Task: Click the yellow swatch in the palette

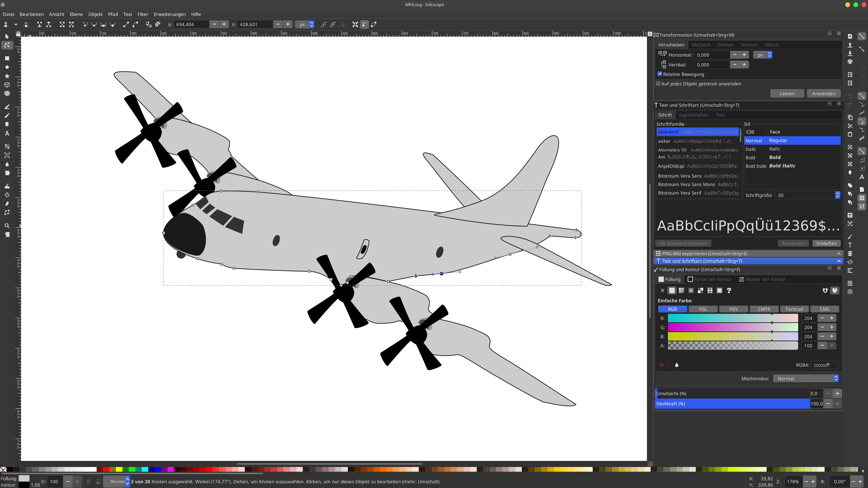Action: point(119,469)
